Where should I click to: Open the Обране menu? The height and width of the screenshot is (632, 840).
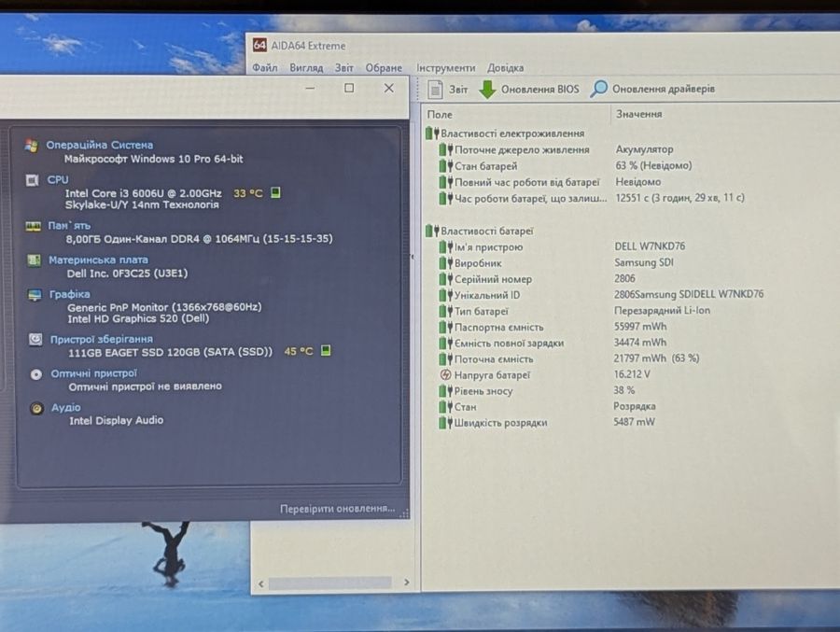pyautogui.click(x=384, y=67)
